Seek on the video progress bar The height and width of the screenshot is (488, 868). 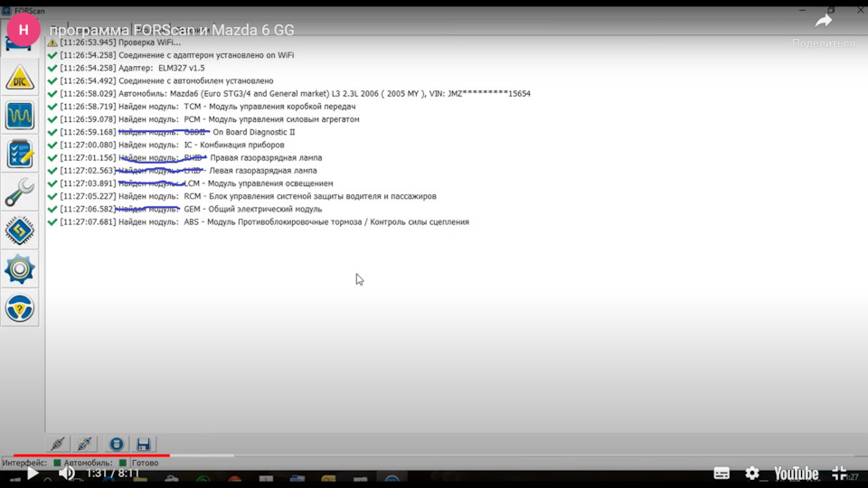pos(434,455)
